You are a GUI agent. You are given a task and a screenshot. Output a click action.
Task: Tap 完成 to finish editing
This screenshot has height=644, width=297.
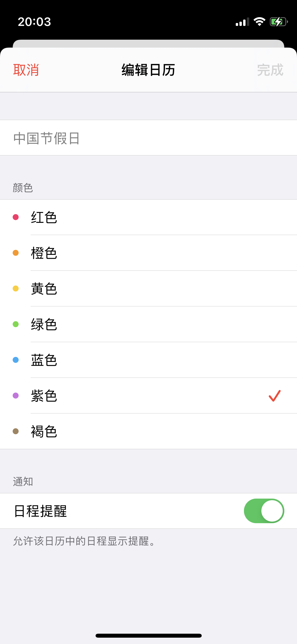pos(270,70)
